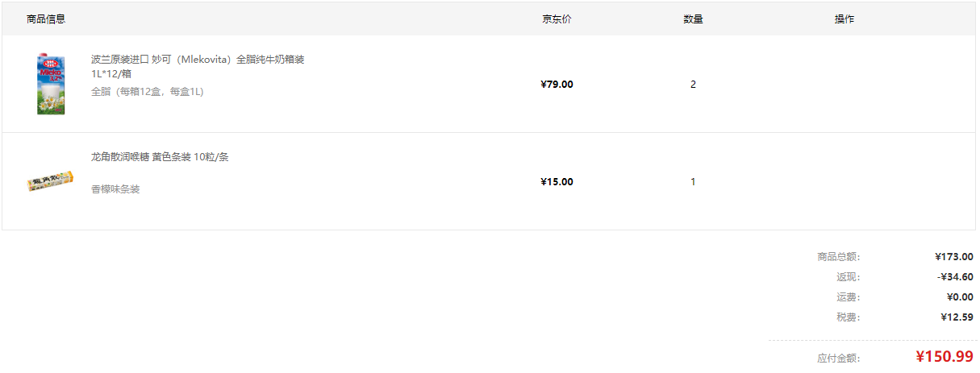The height and width of the screenshot is (373, 980).
Task: Open the 龙角散润喉糖 黄色条装 product link
Action: point(160,157)
